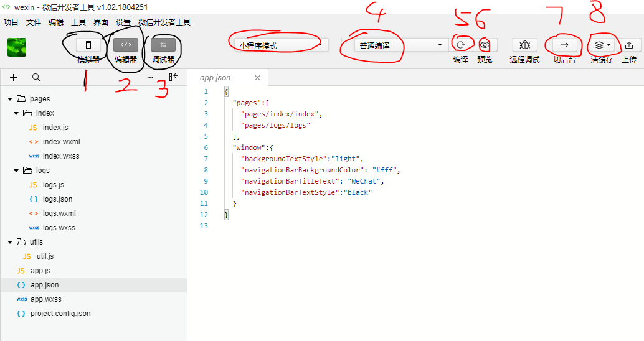This screenshot has width=644, height=341.
Task: Click the "navigationBarTextStyle" key
Action: tap(290, 192)
